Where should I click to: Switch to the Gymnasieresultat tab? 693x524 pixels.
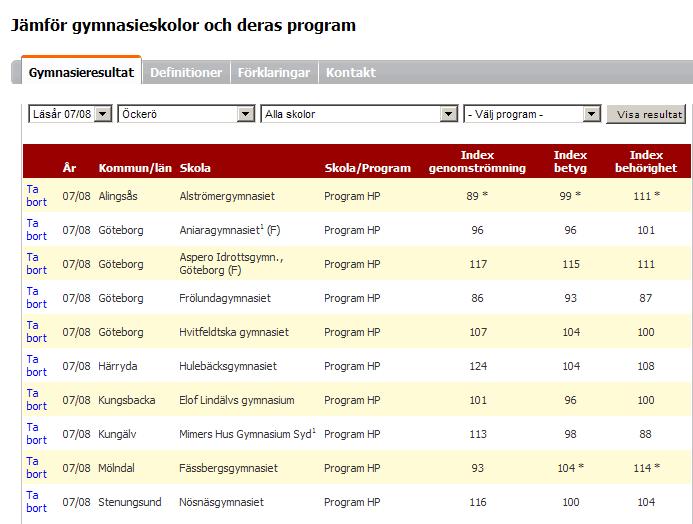81,72
